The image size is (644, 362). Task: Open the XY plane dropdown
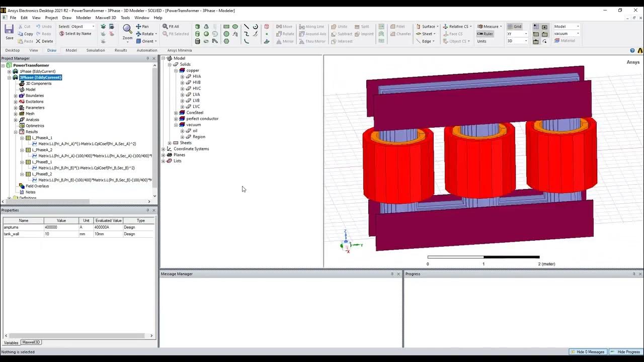click(526, 34)
